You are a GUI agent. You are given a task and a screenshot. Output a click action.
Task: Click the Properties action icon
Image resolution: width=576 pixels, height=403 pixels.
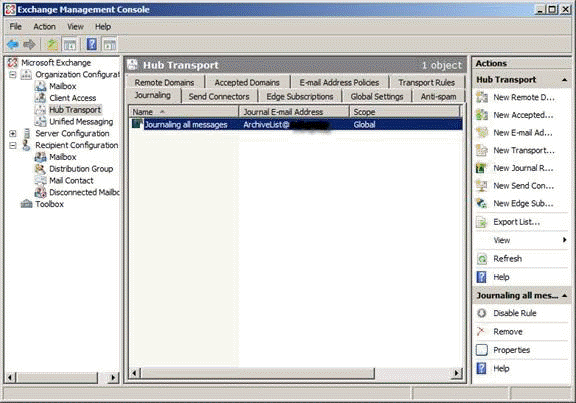(x=482, y=350)
